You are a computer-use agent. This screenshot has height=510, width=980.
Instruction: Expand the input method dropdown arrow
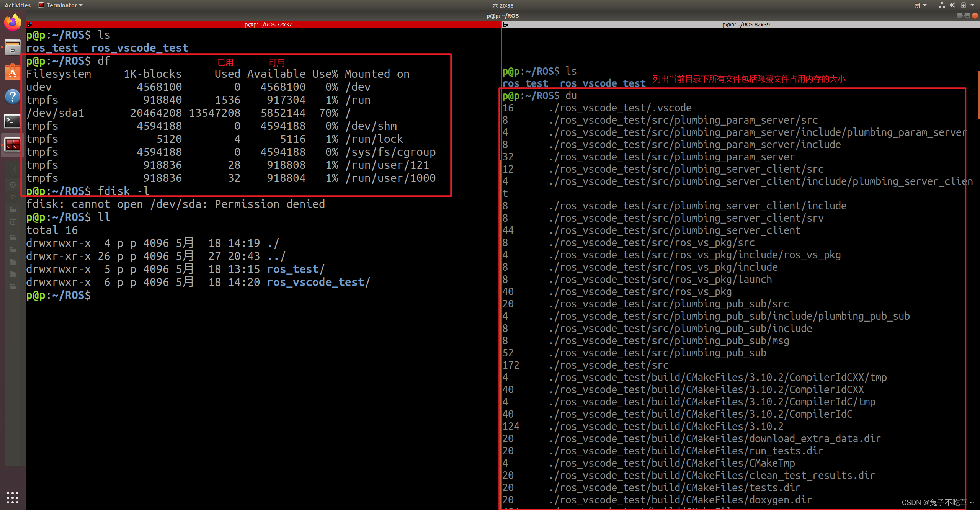pos(925,5)
